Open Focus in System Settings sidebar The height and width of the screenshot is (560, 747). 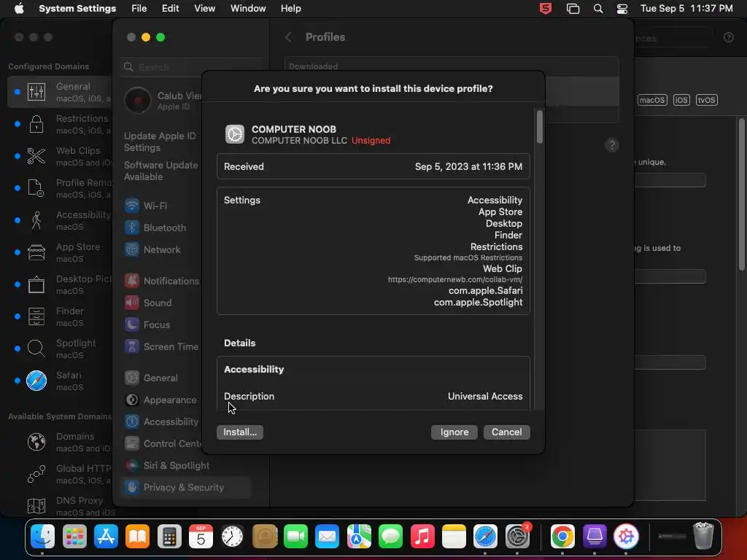tap(147, 324)
